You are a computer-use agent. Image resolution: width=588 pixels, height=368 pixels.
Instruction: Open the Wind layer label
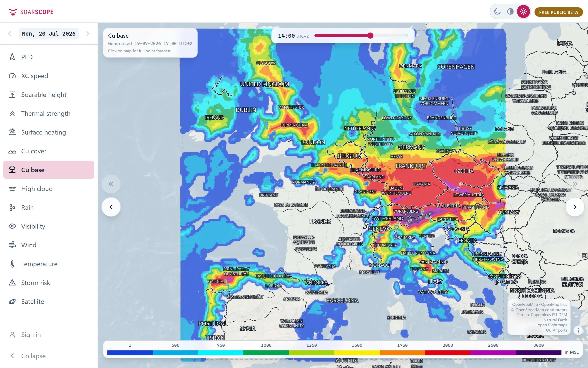click(x=29, y=245)
